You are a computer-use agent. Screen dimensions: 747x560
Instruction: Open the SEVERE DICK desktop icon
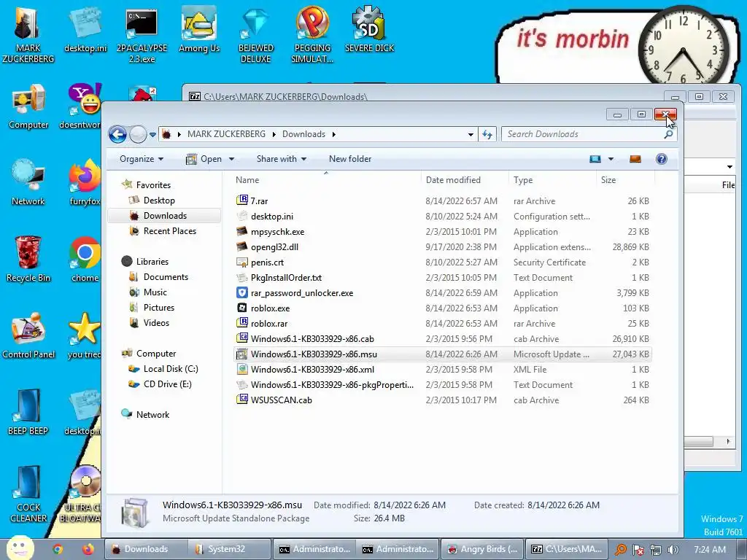(x=369, y=29)
